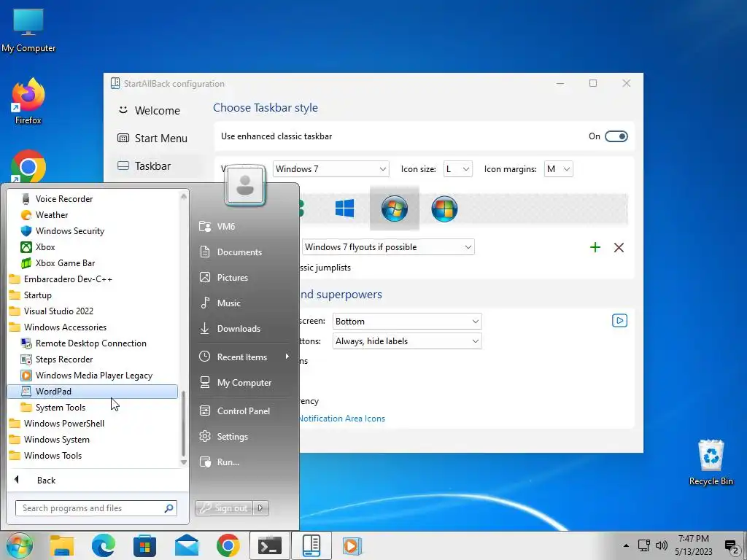Click the Sign out button
The image size is (747, 560).
(x=224, y=508)
